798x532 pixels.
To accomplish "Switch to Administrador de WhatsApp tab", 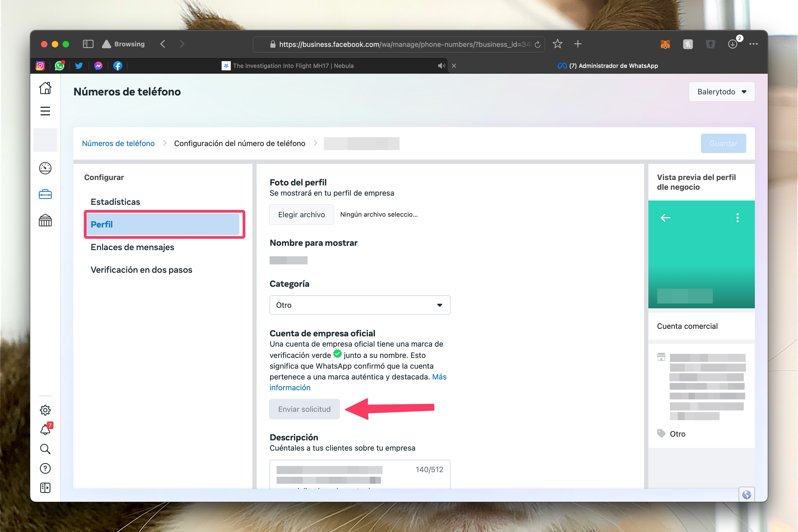I will (608, 66).
